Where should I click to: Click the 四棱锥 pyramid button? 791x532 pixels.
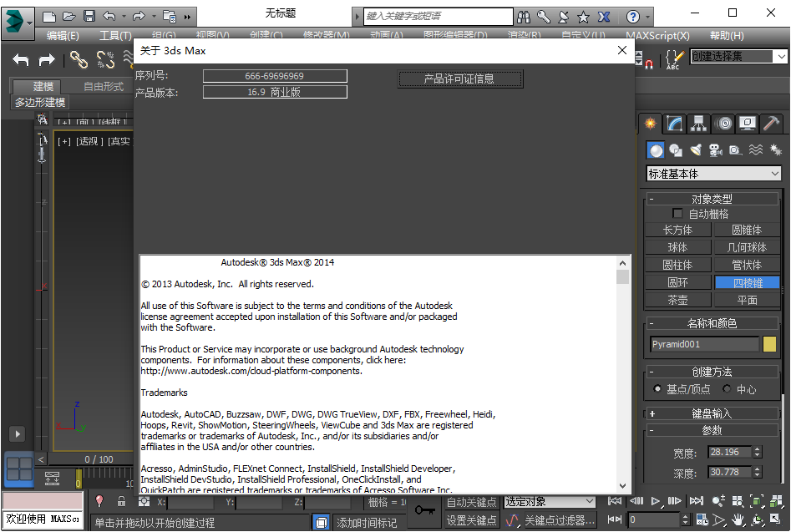point(748,283)
